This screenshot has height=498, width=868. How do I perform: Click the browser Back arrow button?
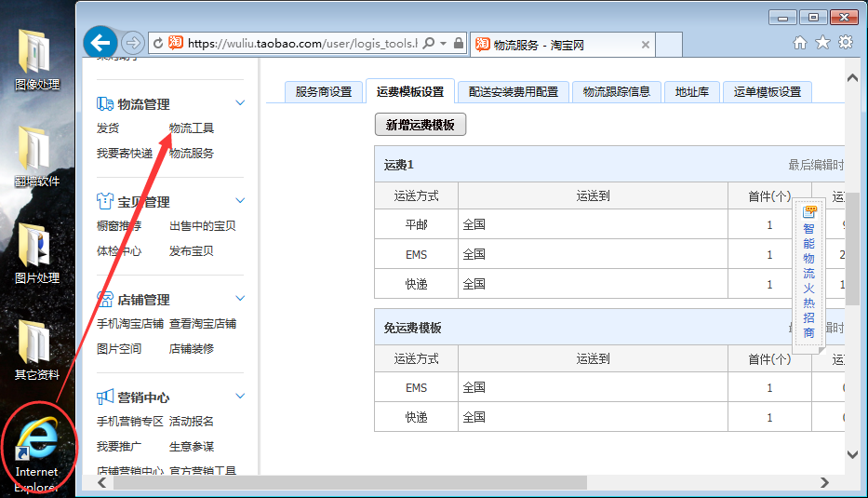[x=100, y=43]
